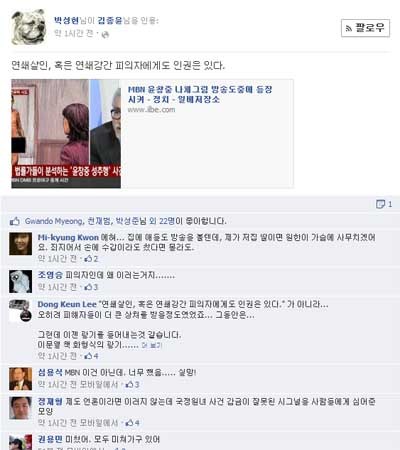Open the MBN news link thumbnail image

click(x=66, y=134)
